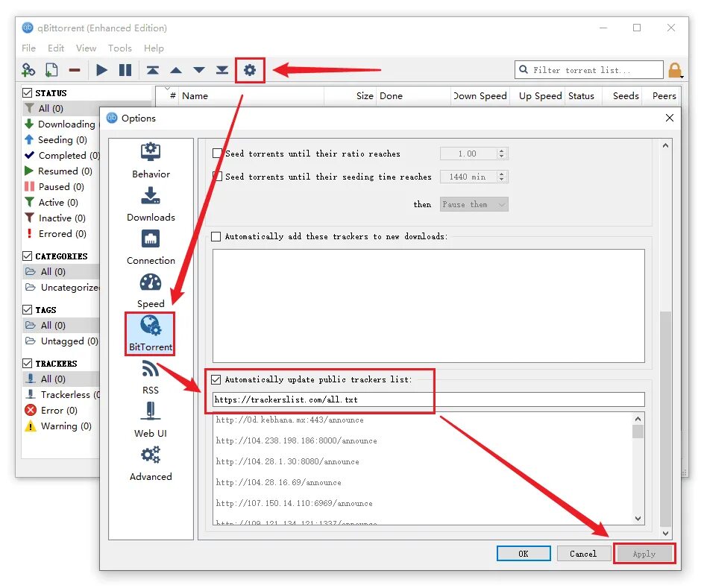Screen dimensions: 704x588
Task: Toggle the TRACKERS section checkbox
Action: coord(28,363)
